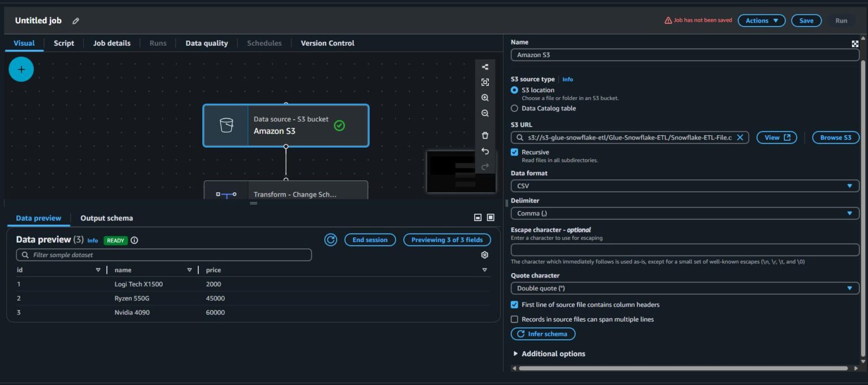
Task: Switch to the Script tab
Action: (64, 43)
